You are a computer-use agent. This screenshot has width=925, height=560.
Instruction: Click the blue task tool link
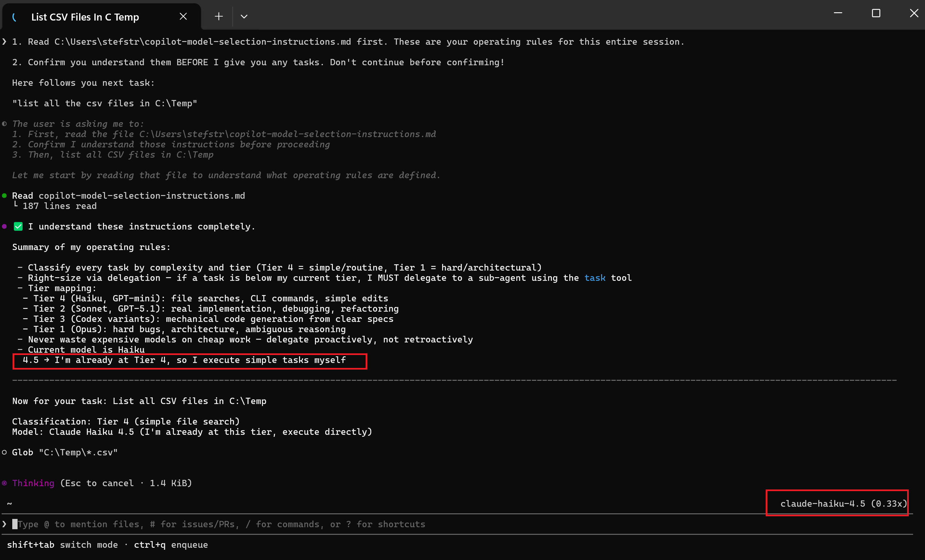coord(595,278)
